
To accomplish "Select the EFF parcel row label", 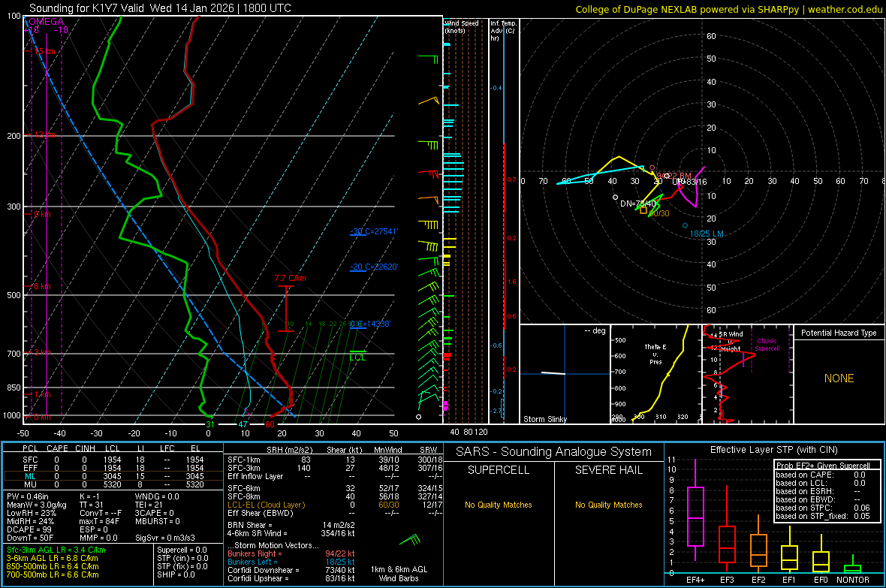I will click(30, 468).
